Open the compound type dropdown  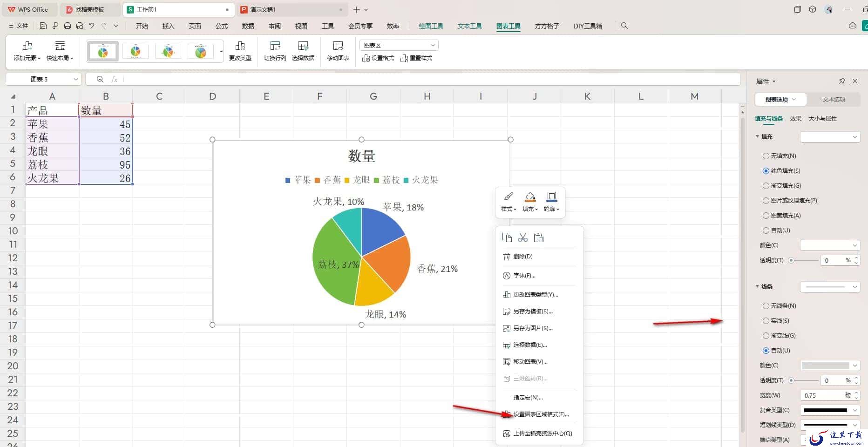click(x=829, y=410)
